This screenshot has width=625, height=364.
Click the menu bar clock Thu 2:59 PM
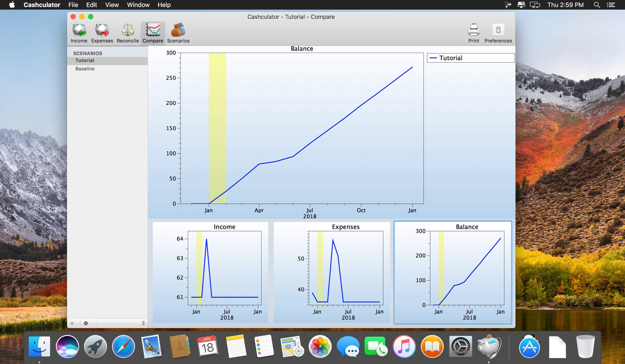pyautogui.click(x=565, y=5)
